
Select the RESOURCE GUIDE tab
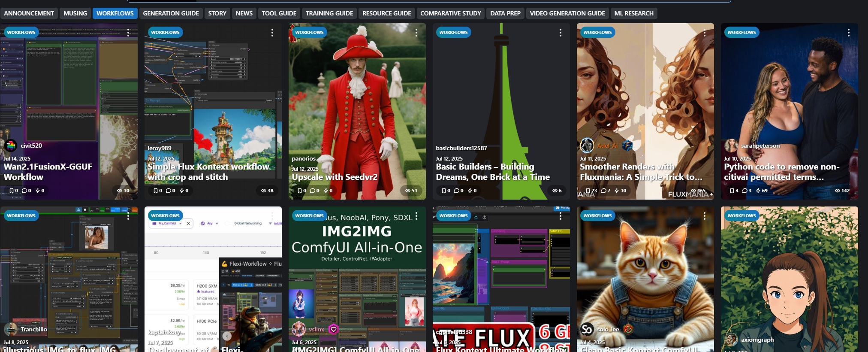(386, 13)
